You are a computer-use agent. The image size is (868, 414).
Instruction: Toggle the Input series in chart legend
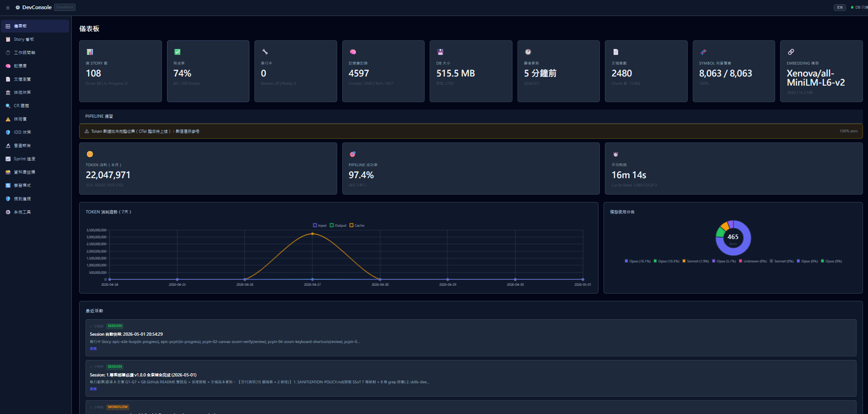(320, 225)
